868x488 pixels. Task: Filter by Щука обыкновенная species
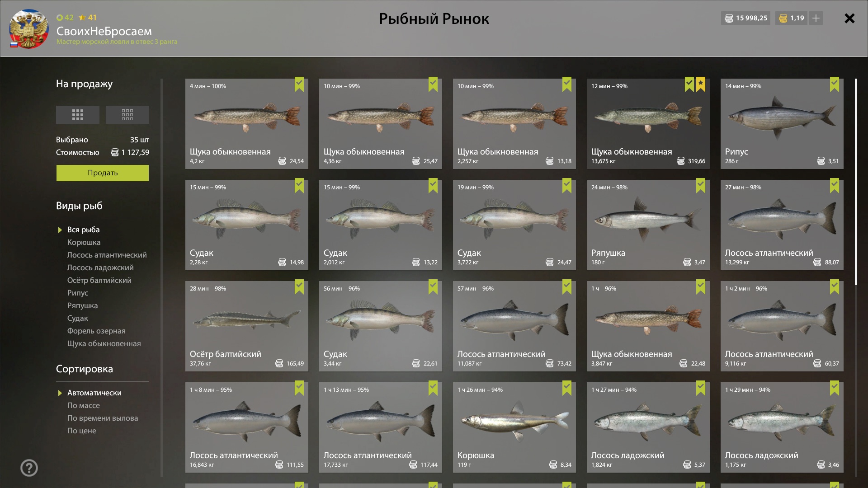(x=104, y=343)
